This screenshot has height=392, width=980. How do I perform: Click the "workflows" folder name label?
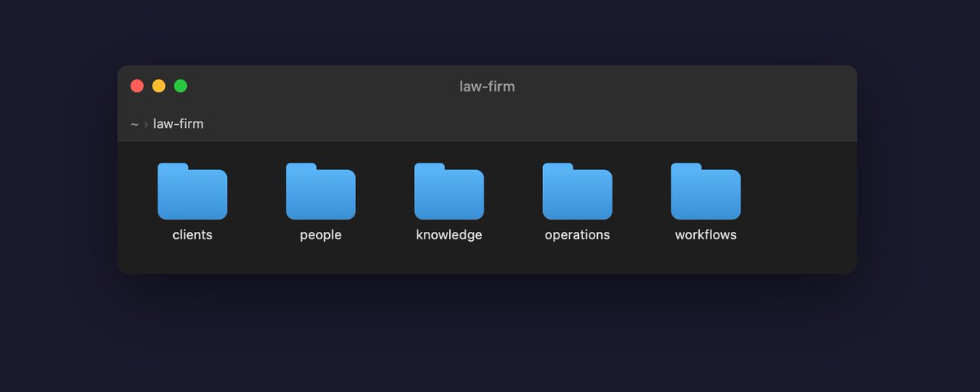point(706,235)
